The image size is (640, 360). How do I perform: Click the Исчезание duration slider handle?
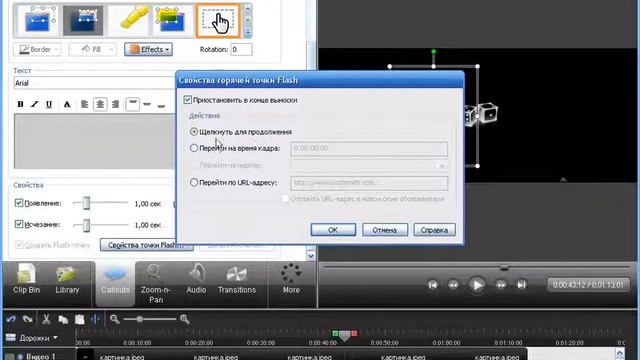click(87, 225)
